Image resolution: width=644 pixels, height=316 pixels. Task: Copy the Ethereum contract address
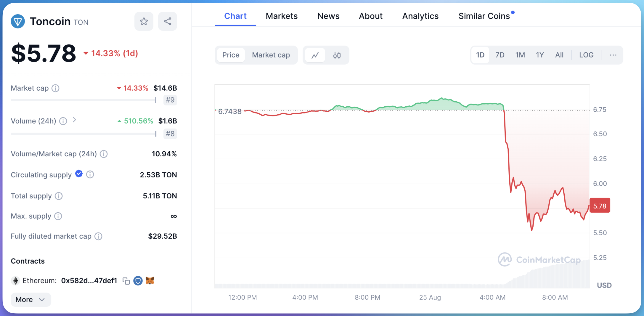pyautogui.click(x=126, y=281)
